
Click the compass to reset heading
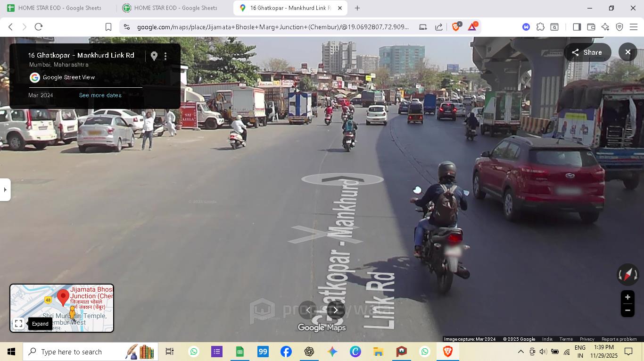click(627, 274)
